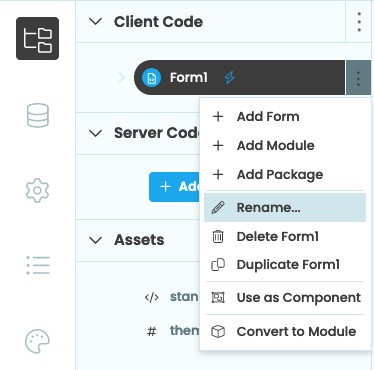Image resolution: width=374 pixels, height=370 pixels.
Task: Click the plus icon beside Add Form
Action: [218, 117]
